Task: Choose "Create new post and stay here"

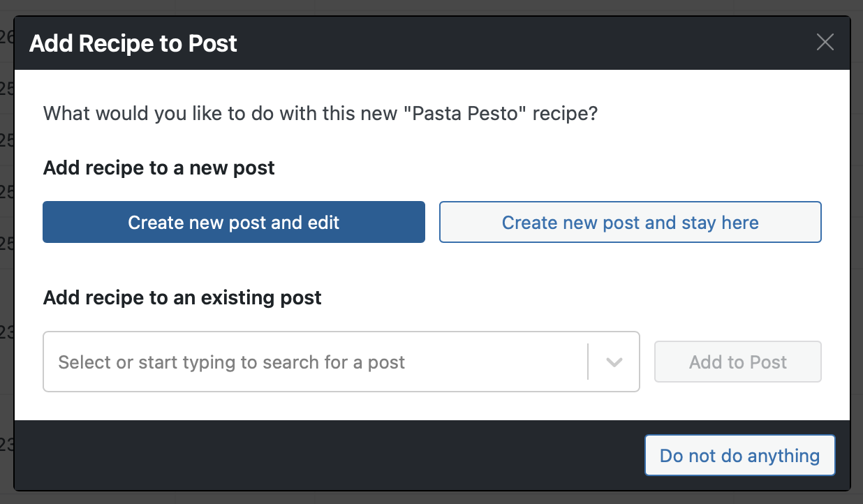Action: coord(630,223)
